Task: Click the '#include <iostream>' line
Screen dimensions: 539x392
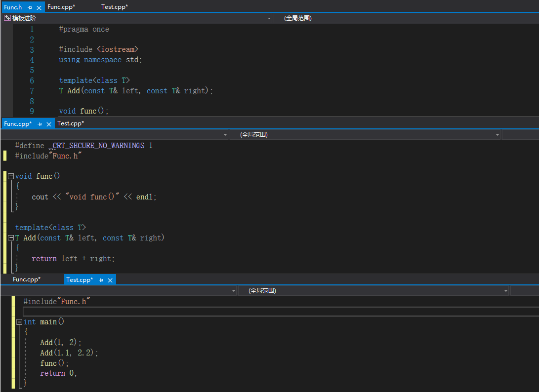Action: pos(98,49)
